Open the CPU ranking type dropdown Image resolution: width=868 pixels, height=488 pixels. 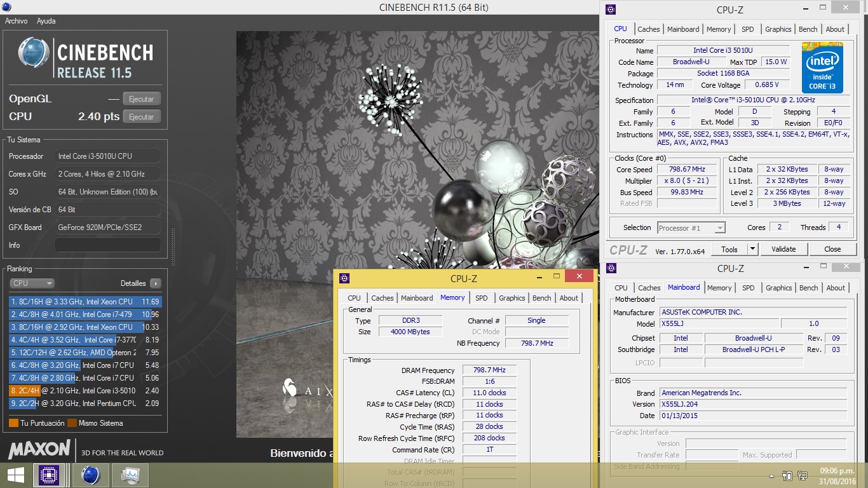[32, 283]
